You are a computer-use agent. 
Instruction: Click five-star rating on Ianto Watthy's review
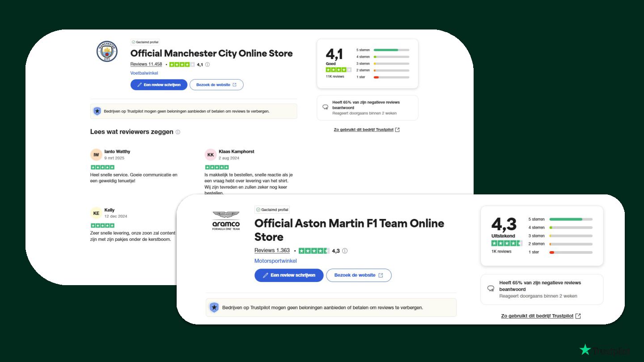(102, 167)
